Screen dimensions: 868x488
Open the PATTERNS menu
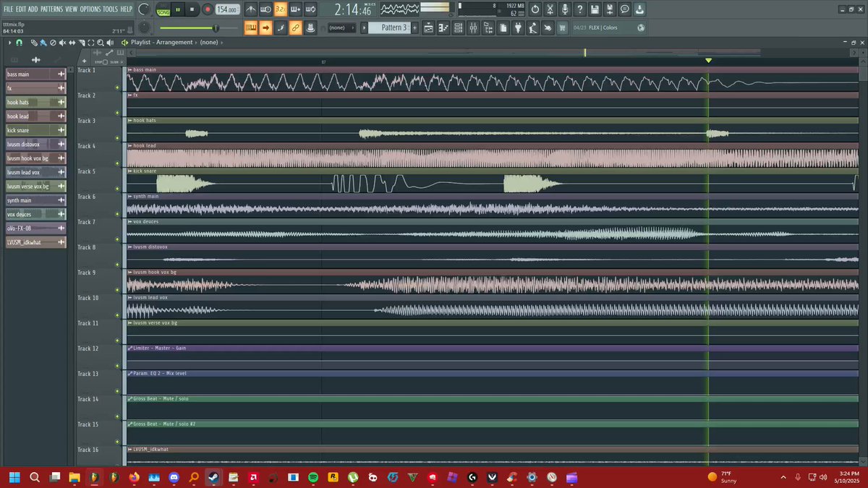51,9
